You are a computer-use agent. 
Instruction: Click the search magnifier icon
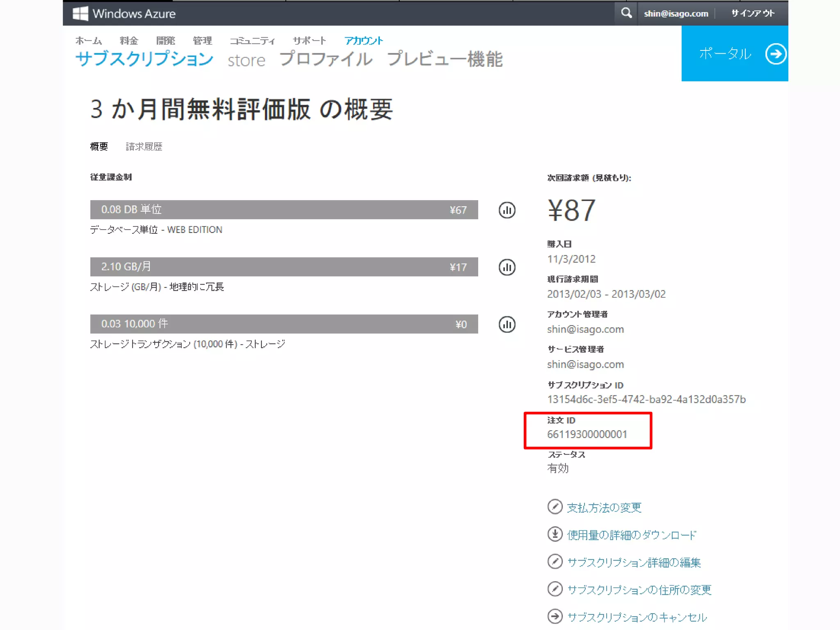coord(626,13)
